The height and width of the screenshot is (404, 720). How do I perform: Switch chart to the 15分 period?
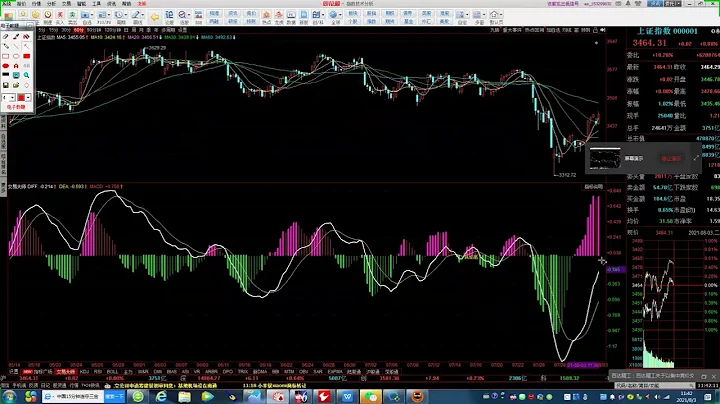[x=54, y=30]
